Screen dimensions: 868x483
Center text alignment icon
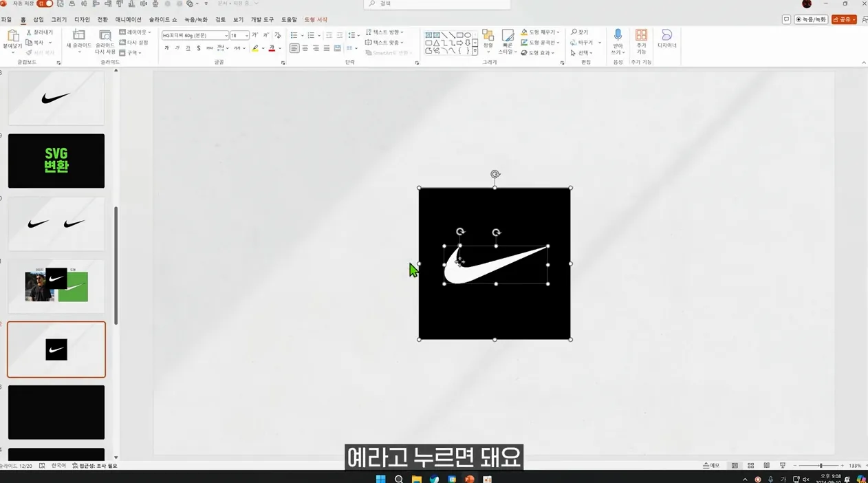tap(305, 48)
